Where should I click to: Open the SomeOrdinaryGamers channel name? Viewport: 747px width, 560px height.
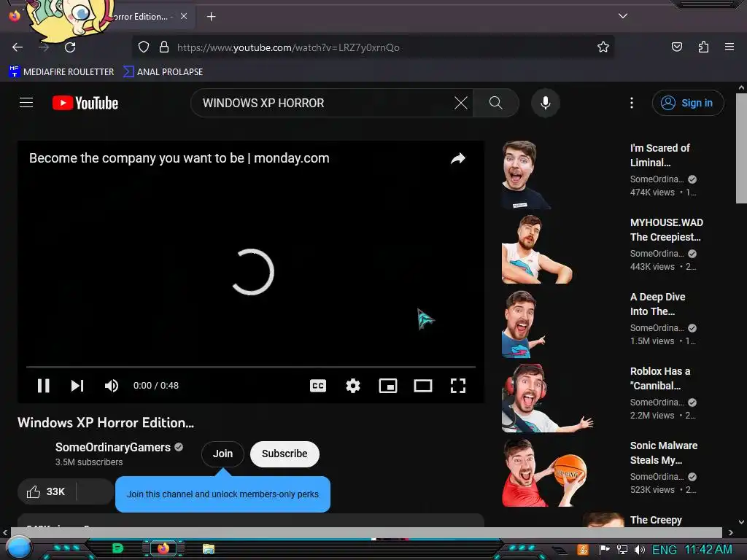113,447
